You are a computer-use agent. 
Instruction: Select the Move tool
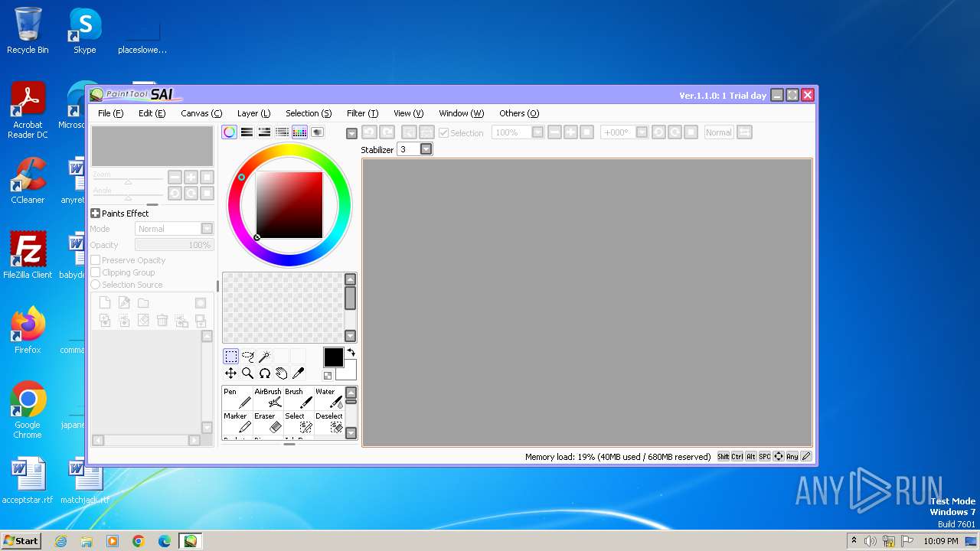click(230, 373)
